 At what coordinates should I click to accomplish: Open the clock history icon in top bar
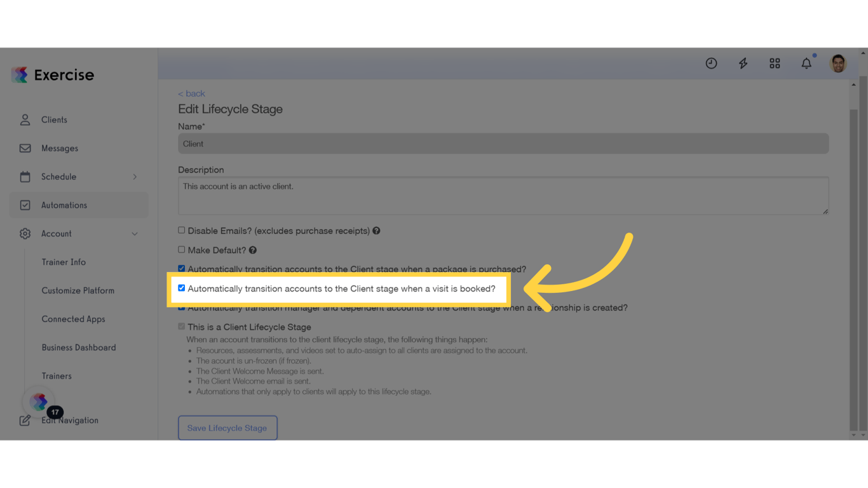tap(711, 63)
